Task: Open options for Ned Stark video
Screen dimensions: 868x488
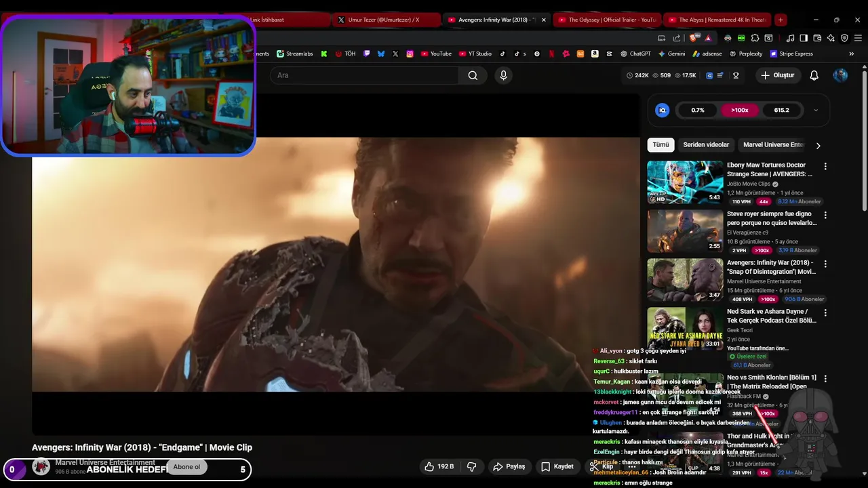Action: coord(825,312)
